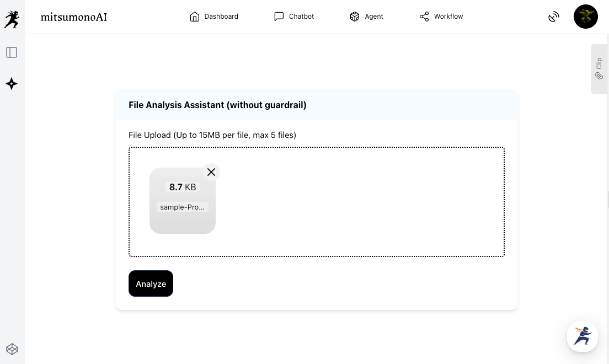Open the floating ninja chat assistant
The width and height of the screenshot is (609, 364).
pos(583,336)
